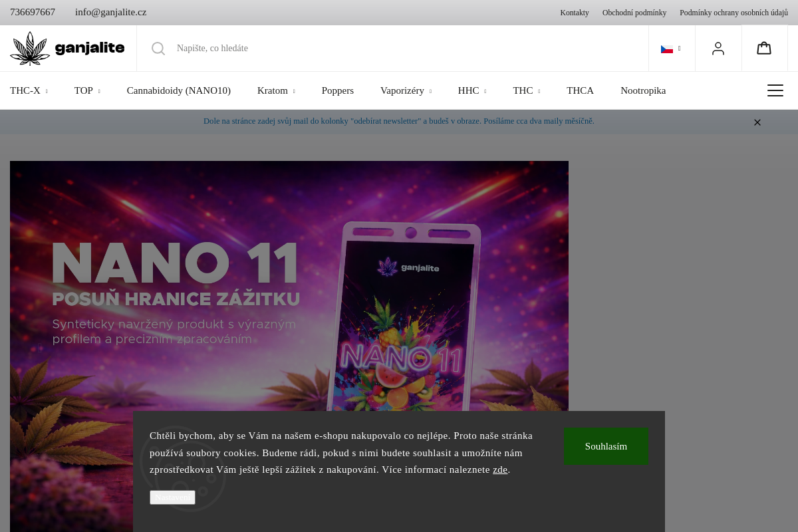The width and height of the screenshot is (798, 532).
Task: Open the Kratom category
Action: pyautogui.click(x=273, y=90)
